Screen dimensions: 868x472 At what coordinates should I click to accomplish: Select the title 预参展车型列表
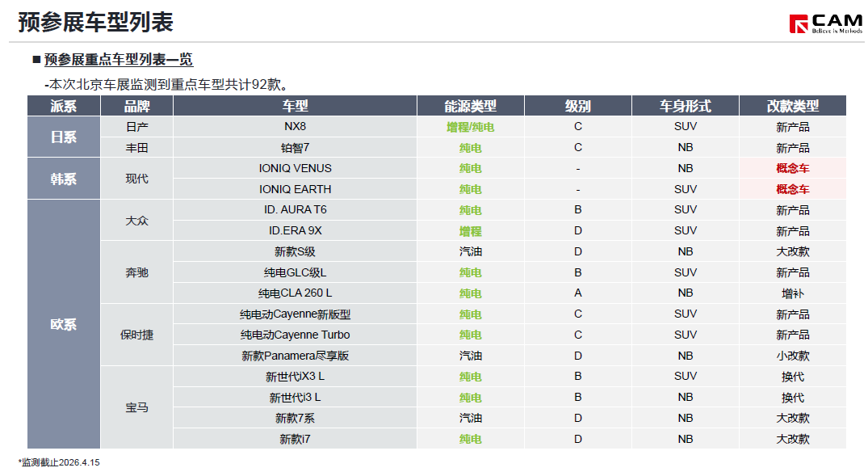pos(95,22)
